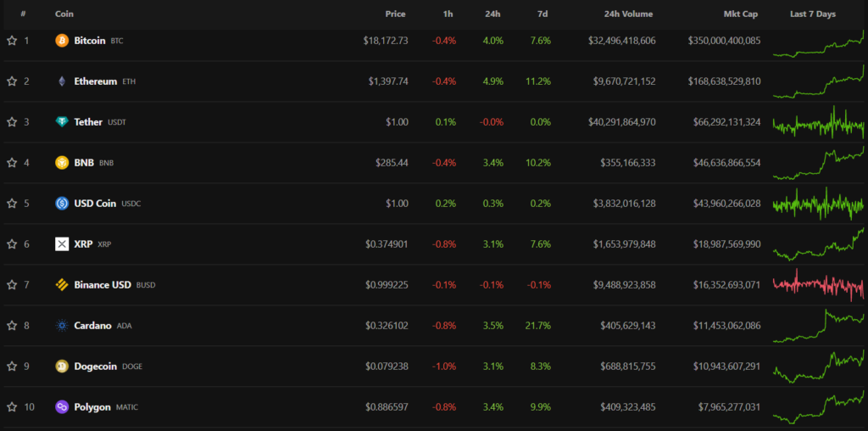
Task: Open Cardano's 7-day sparkline chart
Action: (818, 326)
